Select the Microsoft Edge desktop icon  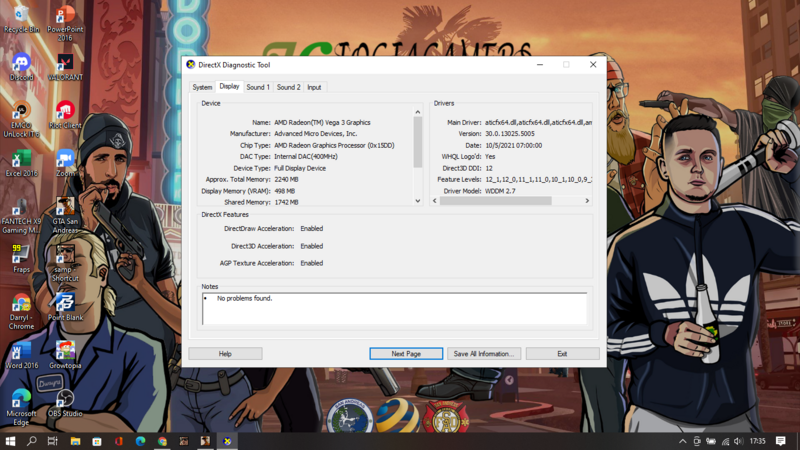(21, 407)
